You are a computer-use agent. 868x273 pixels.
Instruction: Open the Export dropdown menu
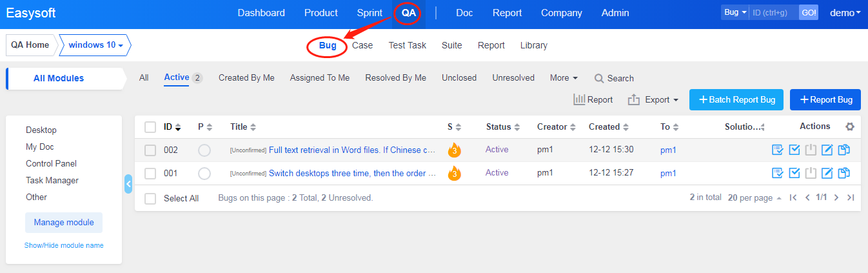pos(653,100)
